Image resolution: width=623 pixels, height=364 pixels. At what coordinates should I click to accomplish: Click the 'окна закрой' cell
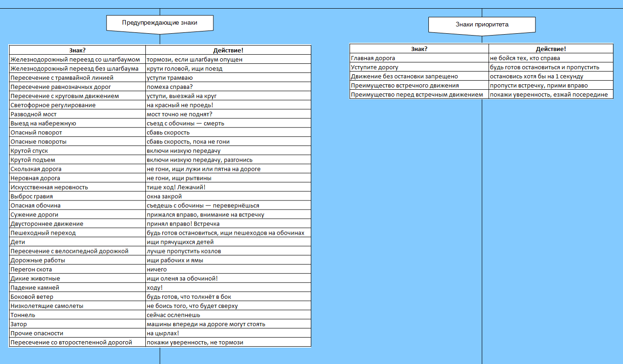[x=228, y=196]
